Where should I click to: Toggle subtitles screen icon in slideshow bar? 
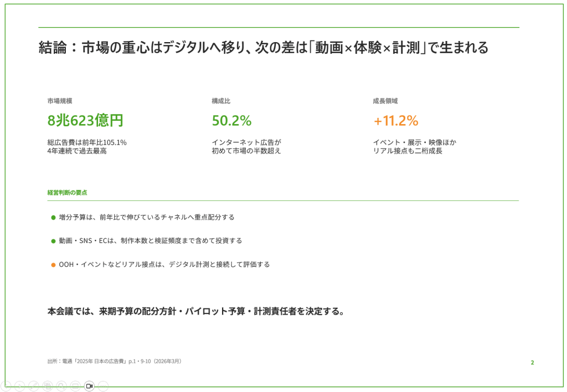[75, 386]
